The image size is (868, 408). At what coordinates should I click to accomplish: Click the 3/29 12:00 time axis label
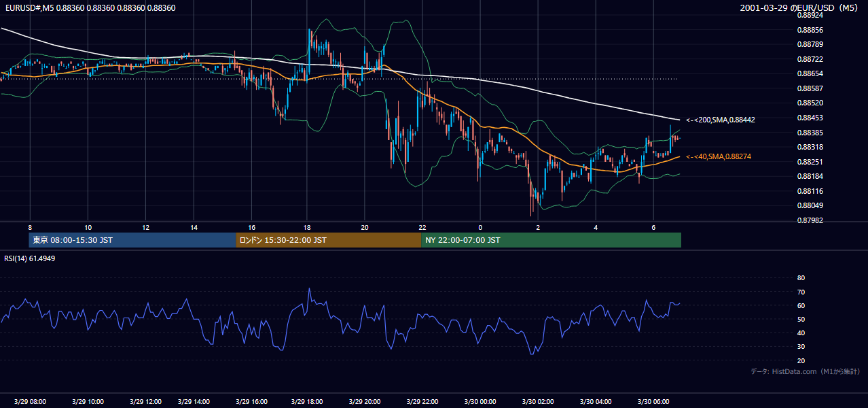(x=145, y=402)
